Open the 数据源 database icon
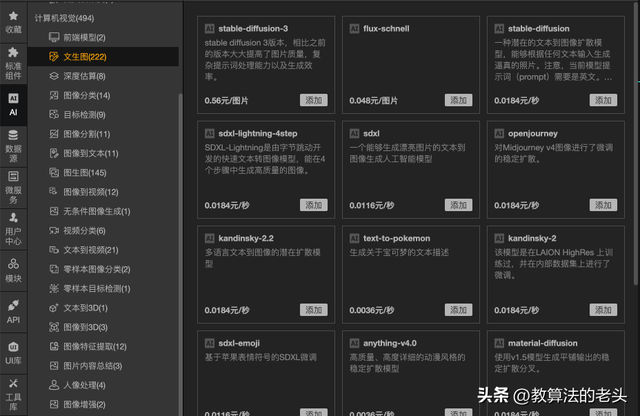 pos(13,135)
